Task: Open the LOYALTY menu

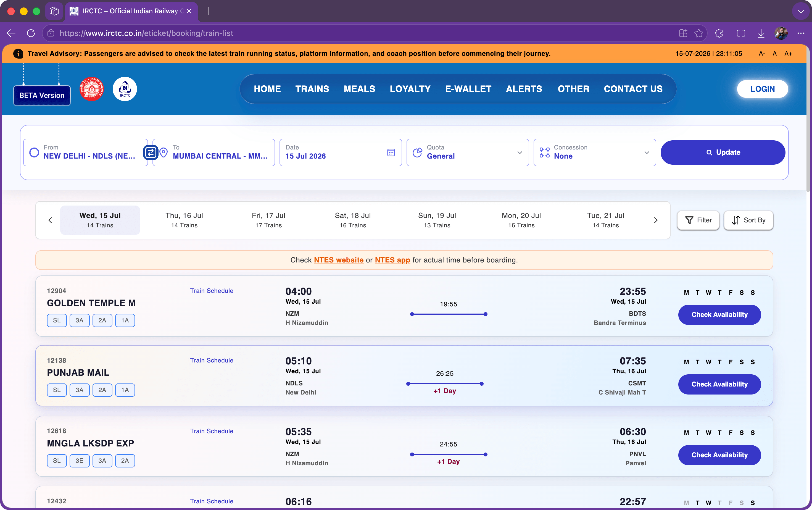Action: point(410,89)
